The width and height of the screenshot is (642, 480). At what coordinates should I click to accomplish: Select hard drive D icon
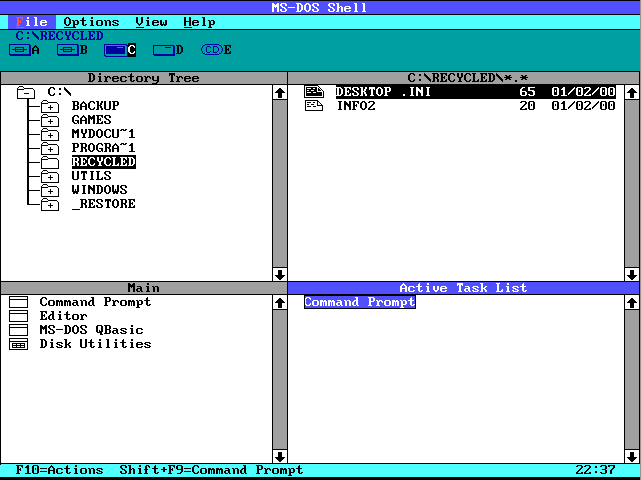click(164, 50)
